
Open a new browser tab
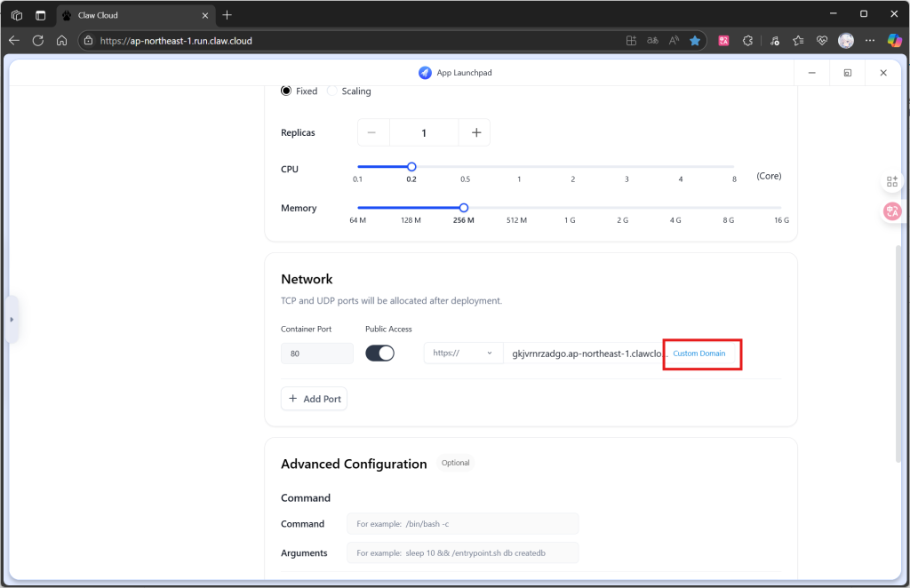coord(227,15)
